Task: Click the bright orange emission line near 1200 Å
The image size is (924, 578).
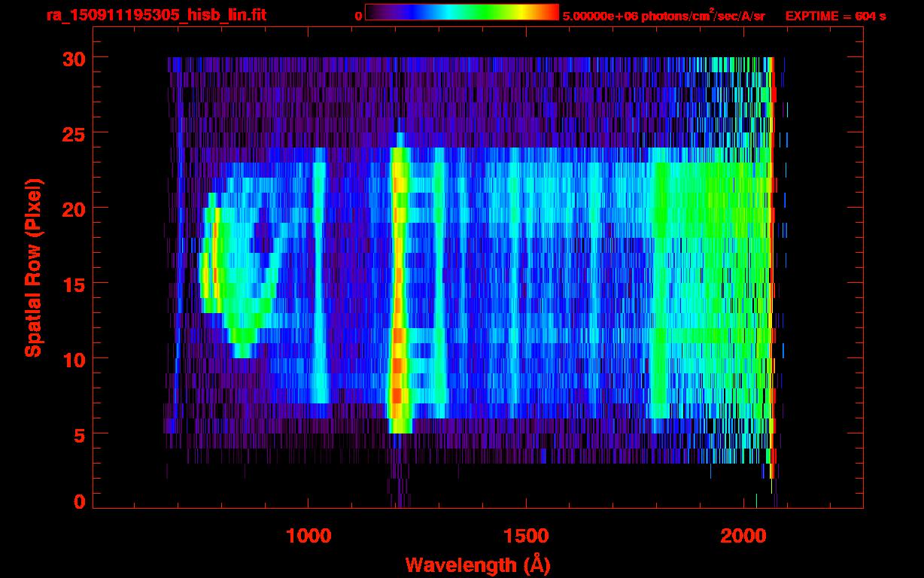Action: point(399,286)
